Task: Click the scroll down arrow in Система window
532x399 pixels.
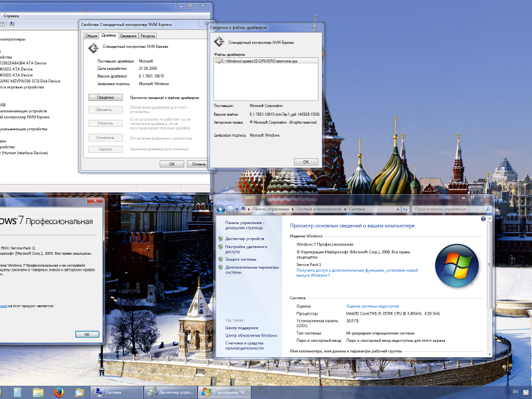Action: (489, 354)
